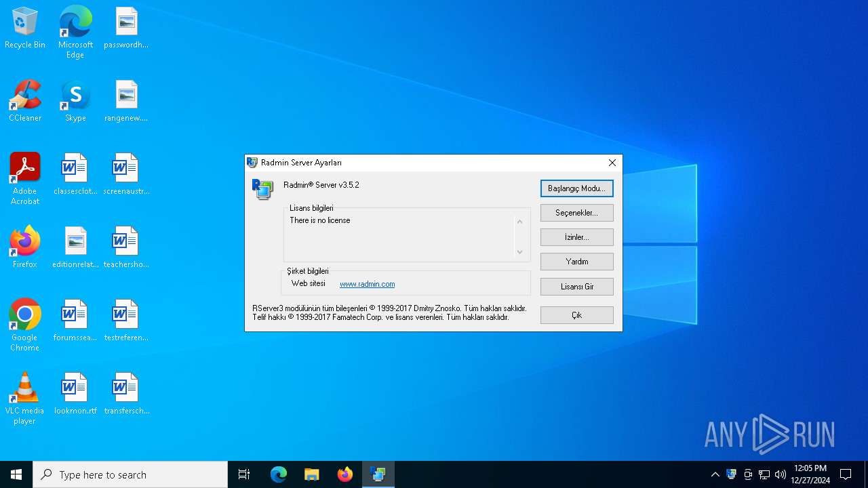Open the notification center icon
The image size is (868, 488).
pyautogui.click(x=846, y=474)
